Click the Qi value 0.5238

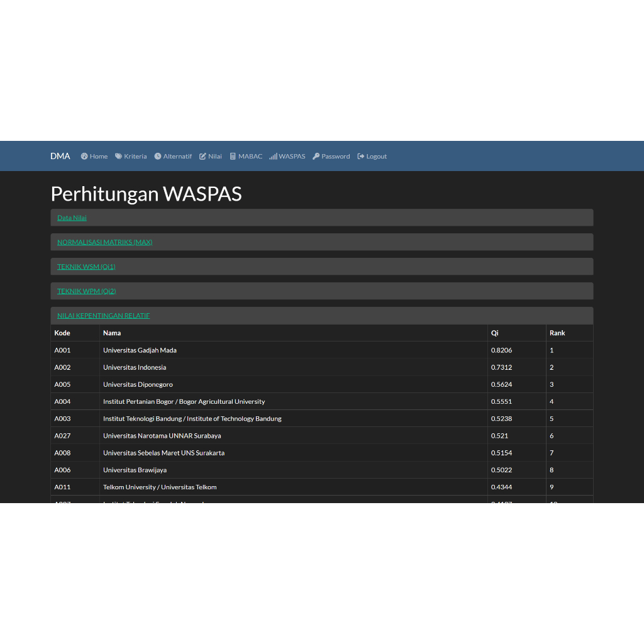501,418
